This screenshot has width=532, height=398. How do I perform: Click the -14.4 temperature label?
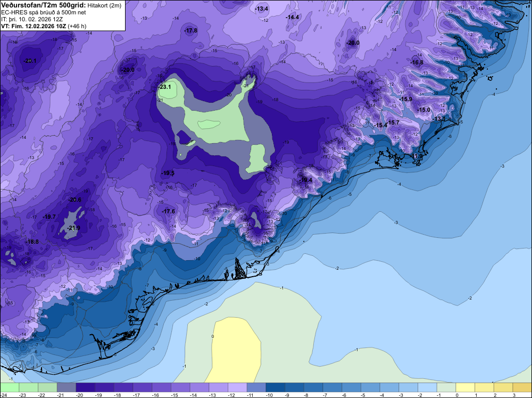[293, 18]
